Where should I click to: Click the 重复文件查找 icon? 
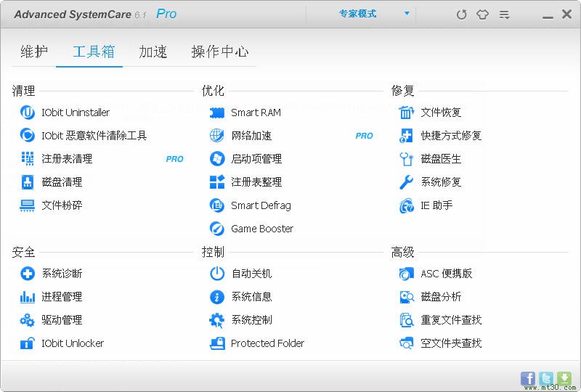pyautogui.click(x=407, y=319)
